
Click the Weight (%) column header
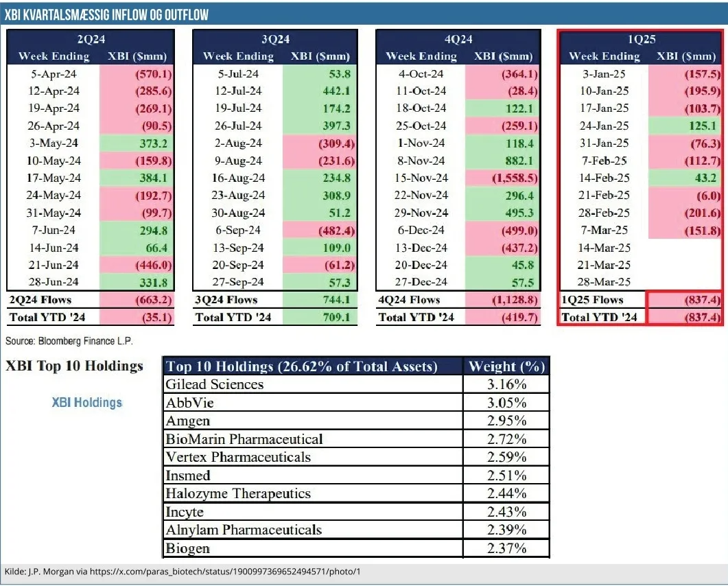pyautogui.click(x=506, y=366)
